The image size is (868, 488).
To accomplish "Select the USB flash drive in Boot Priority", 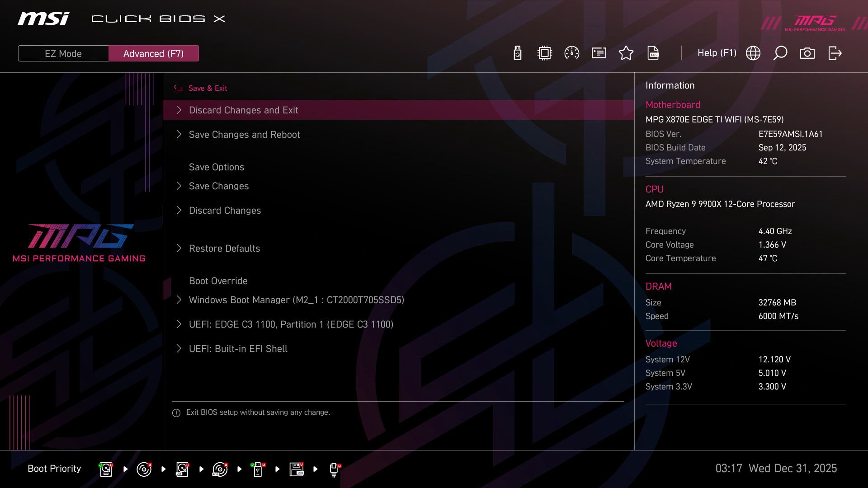I will (257, 469).
